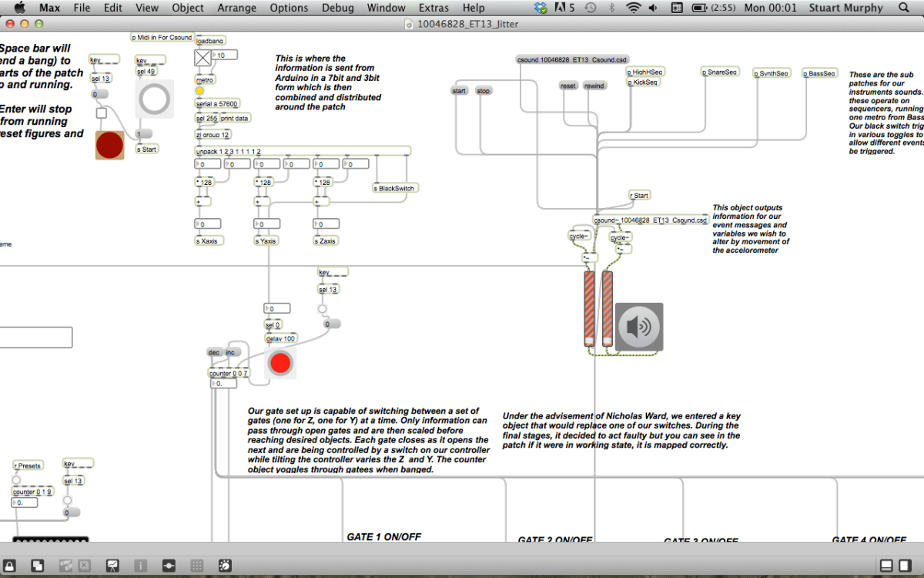The height and width of the screenshot is (578, 924).
Task: Show the bottom panel layout icon
Action: pos(886,566)
